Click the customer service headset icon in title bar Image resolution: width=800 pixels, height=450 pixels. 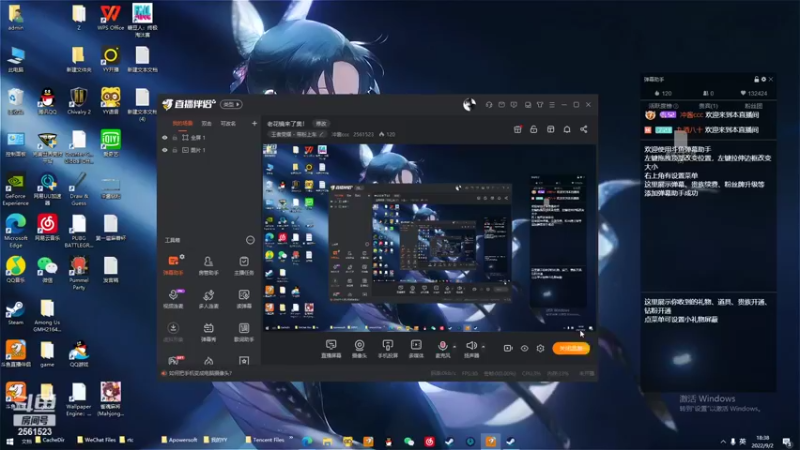point(489,105)
